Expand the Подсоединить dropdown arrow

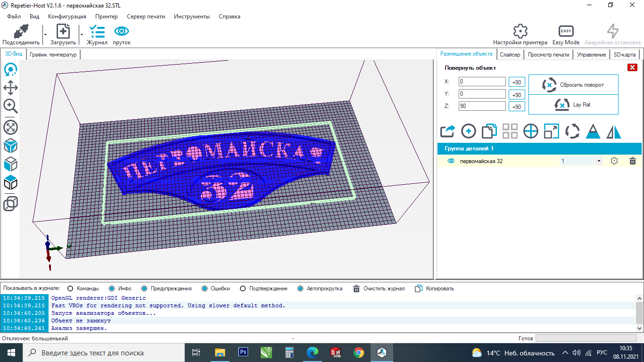pyautogui.click(x=45, y=34)
